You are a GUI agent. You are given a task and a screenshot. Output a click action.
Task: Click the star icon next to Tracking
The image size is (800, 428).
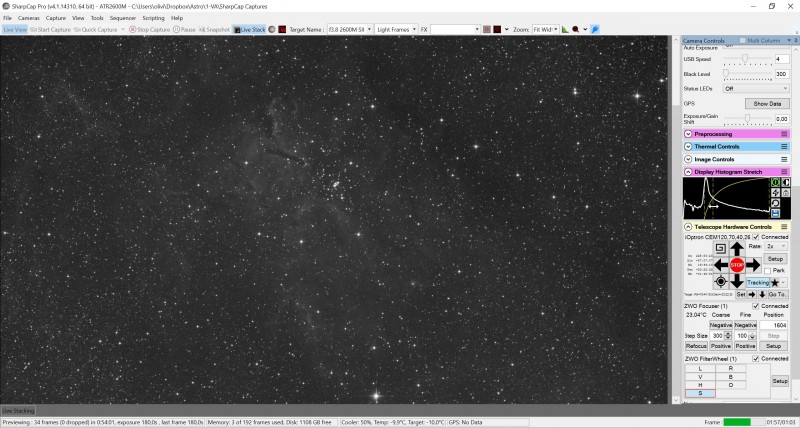coord(775,283)
